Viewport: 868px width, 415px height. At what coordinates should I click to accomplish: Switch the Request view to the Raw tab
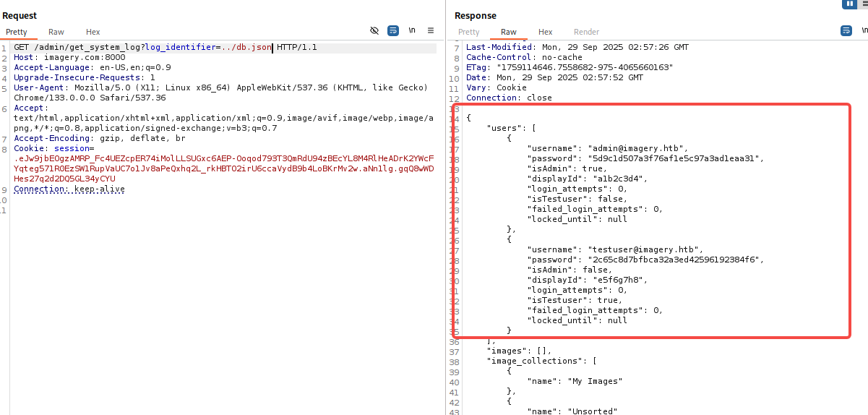pos(56,32)
